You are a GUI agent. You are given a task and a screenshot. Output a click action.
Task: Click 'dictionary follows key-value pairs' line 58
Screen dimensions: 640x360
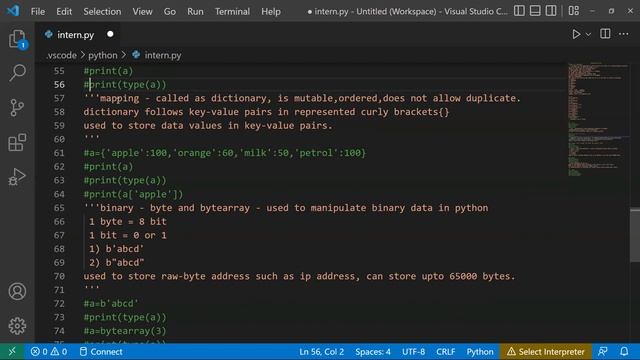(x=266, y=111)
